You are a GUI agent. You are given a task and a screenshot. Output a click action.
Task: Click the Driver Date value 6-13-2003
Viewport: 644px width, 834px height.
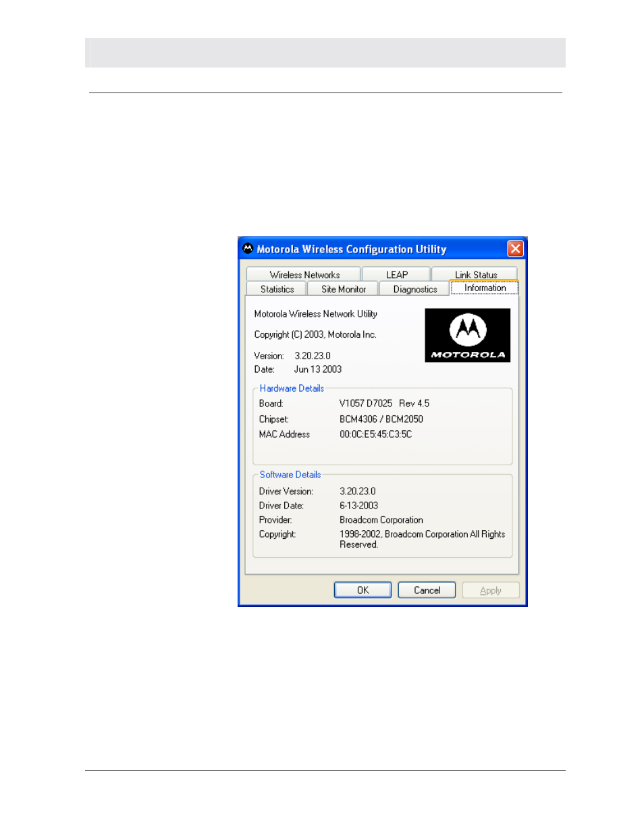[358, 505]
